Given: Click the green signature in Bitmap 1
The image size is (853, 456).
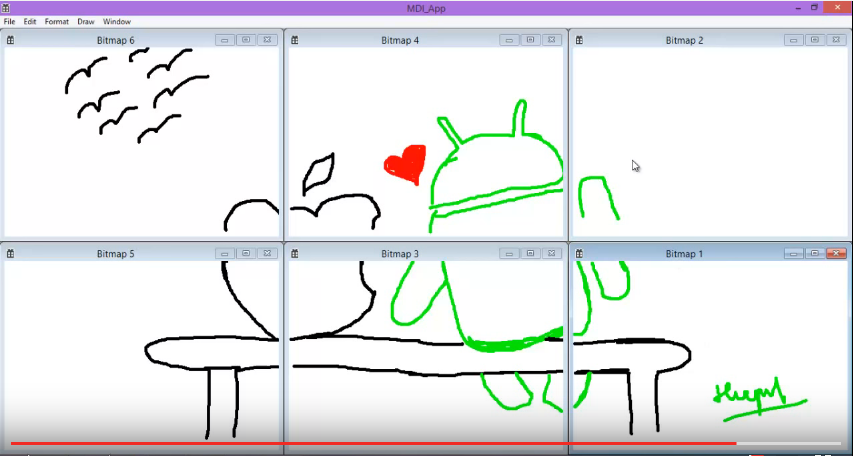Looking at the screenshot, I should coord(759,399).
